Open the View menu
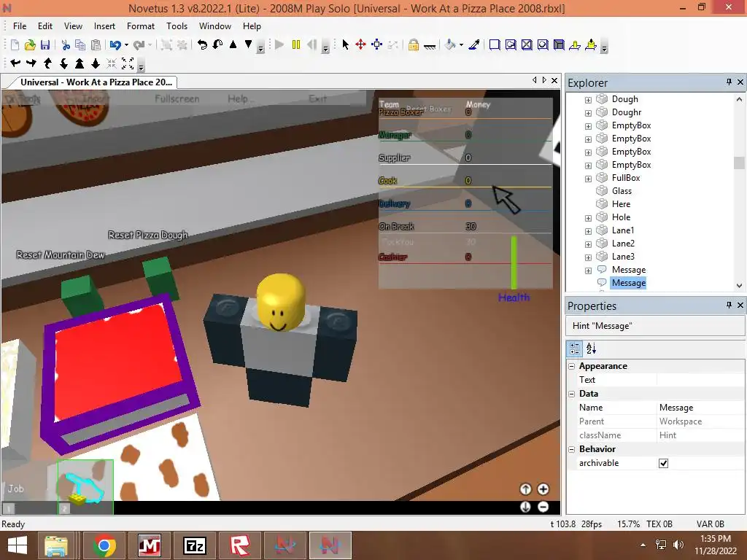This screenshot has width=747, height=560. [x=74, y=26]
